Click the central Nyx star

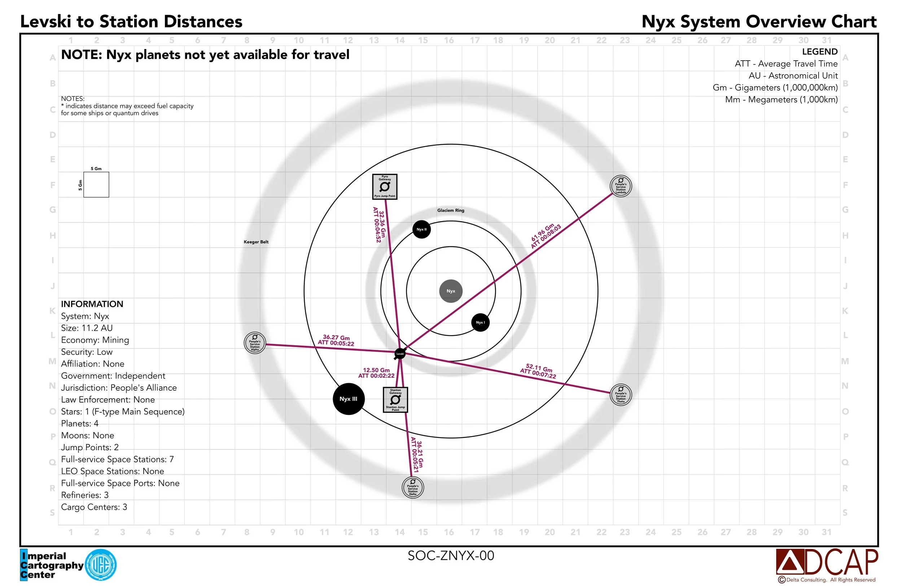451,291
